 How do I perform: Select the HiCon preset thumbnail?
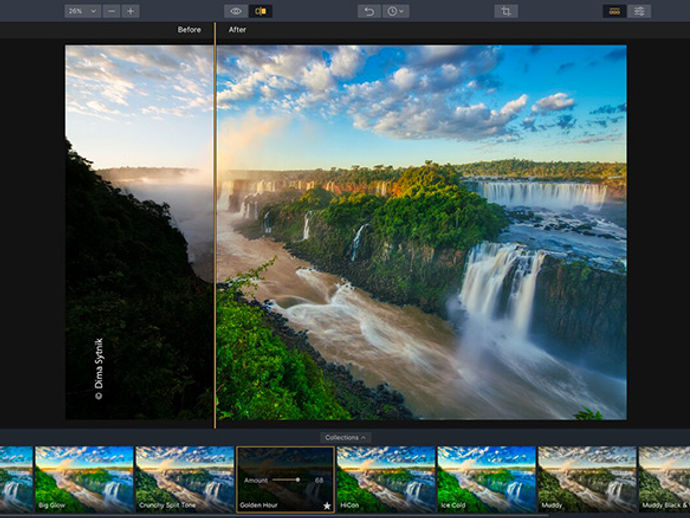[386, 479]
